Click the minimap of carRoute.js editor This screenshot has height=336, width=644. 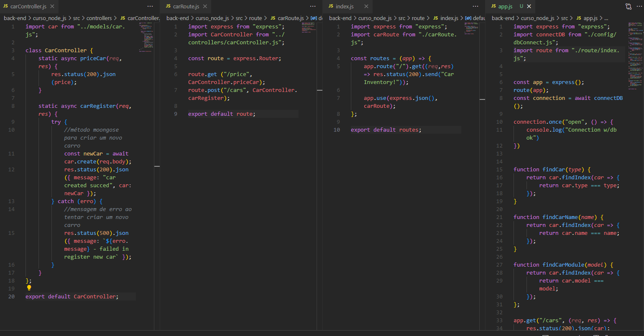309,28
